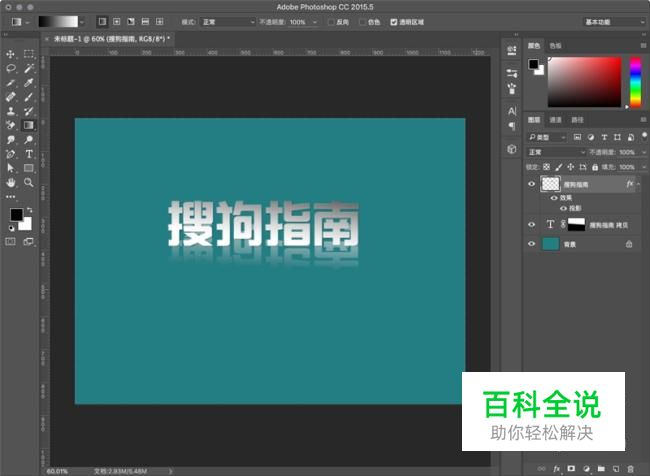Image resolution: width=650 pixels, height=476 pixels.
Task: Select the Magic Wand tool
Action: coord(29,68)
